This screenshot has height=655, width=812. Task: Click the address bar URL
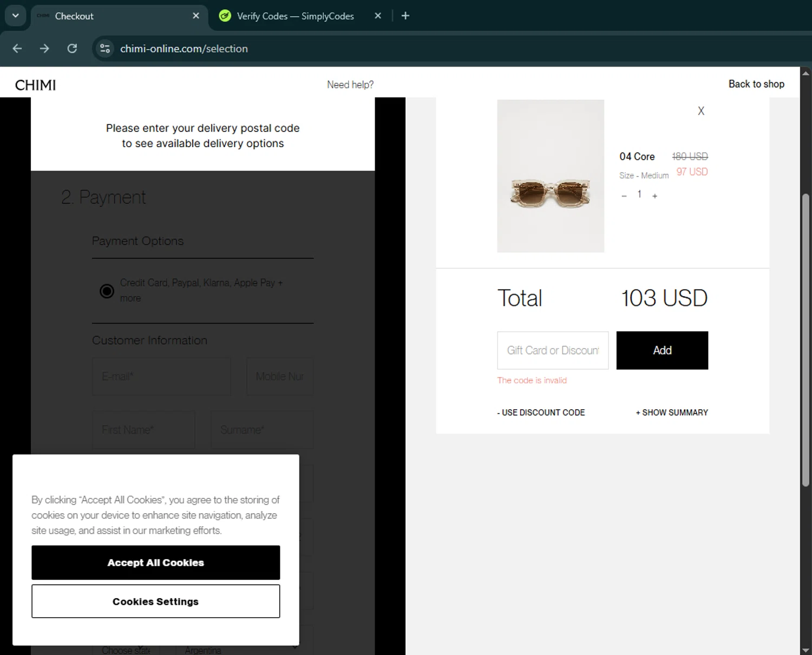point(184,49)
